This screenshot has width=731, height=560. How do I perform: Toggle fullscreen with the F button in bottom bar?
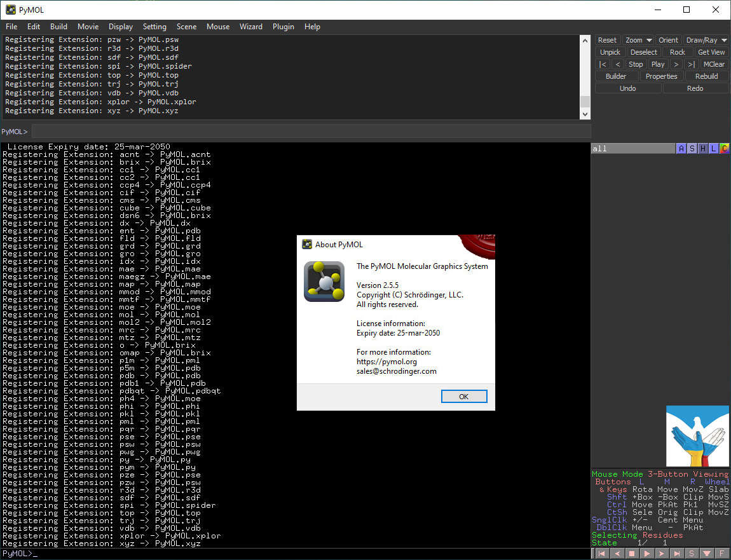coord(722,554)
